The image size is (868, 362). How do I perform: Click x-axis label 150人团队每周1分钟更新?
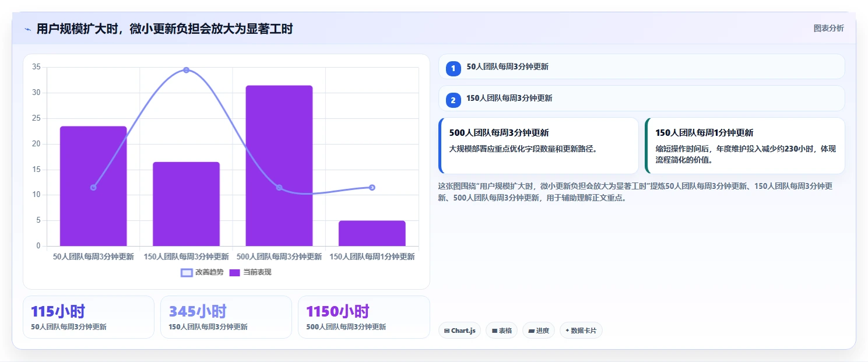372,256
